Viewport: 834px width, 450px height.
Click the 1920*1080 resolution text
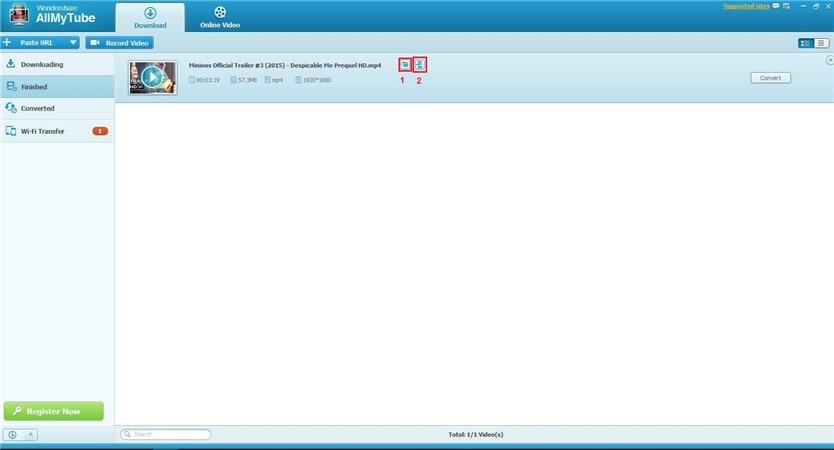[x=317, y=80]
